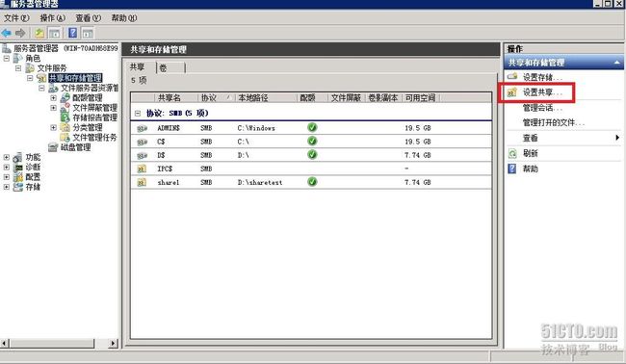Image resolution: width=626 pixels, height=364 pixels.
Task: Click the show/hide action pane toolbar icon
Action: (88, 33)
